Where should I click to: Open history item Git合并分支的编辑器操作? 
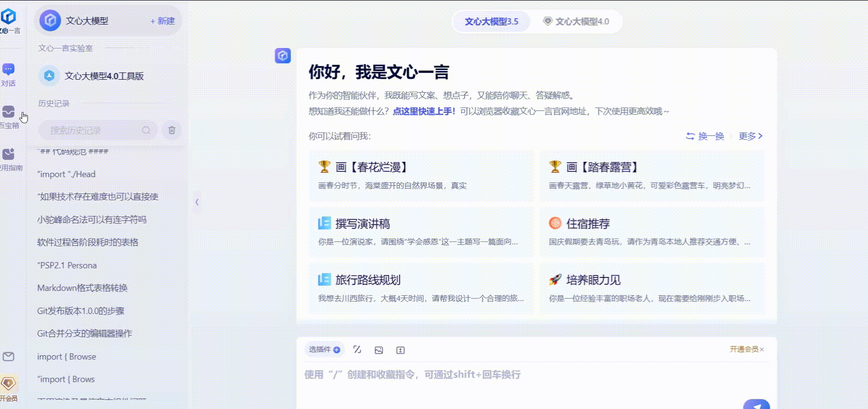85,334
